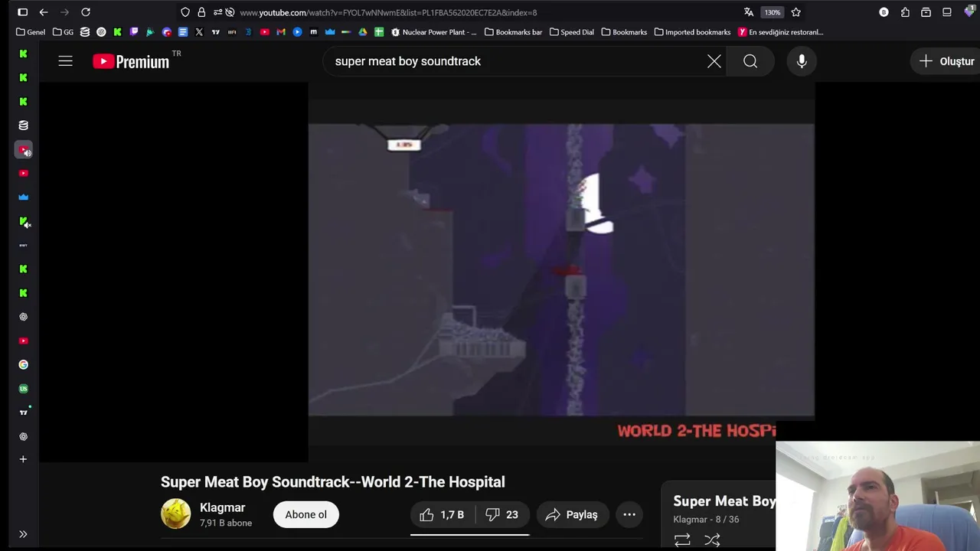Open the Google Drive bookmark icon
The width and height of the screenshot is (980, 551).
[363, 32]
